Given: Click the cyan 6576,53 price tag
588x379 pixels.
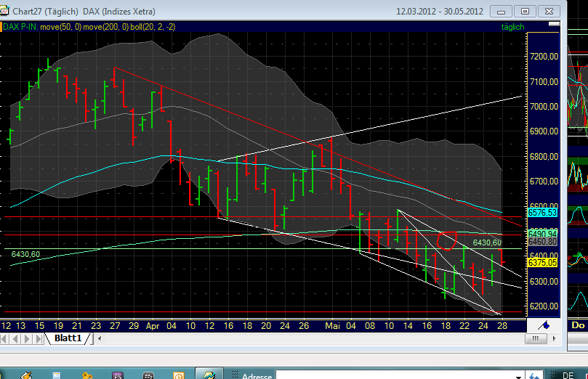Looking at the screenshot, I should [542, 213].
